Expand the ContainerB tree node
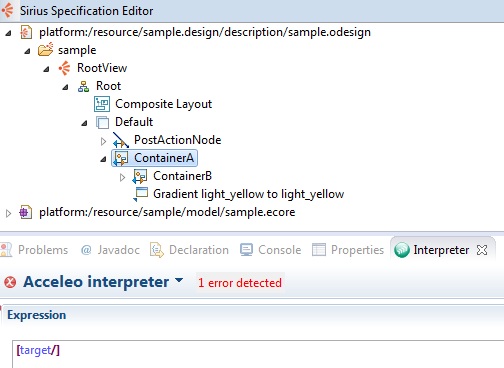504x368 pixels. click(122, 177)
